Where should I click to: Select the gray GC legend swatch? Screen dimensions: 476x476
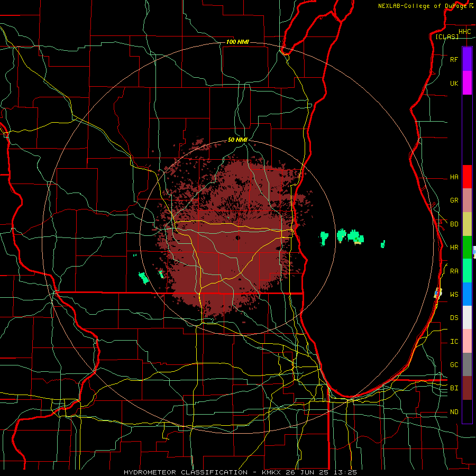pos(467,364)
